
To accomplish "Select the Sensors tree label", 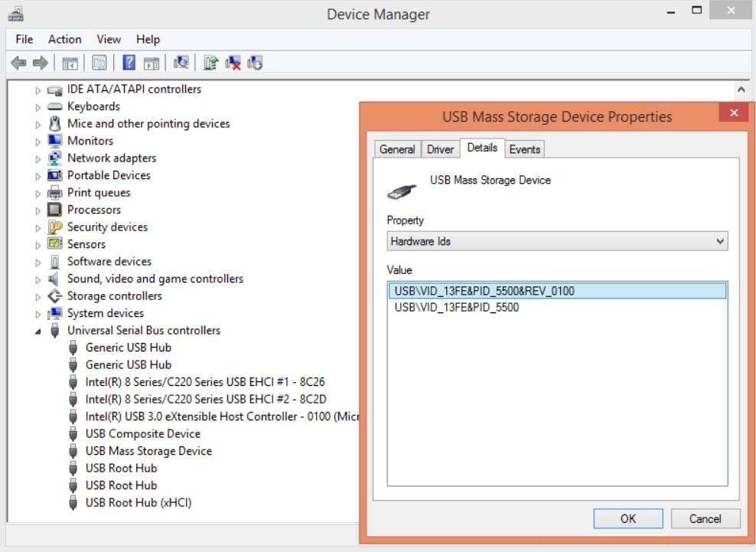I will click(86, 244).
